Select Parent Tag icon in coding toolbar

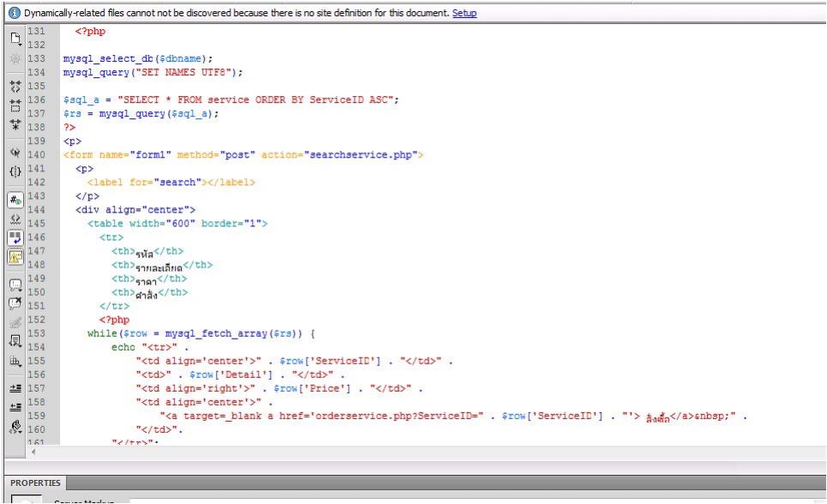pyautogui.click(x=15, y=153)
